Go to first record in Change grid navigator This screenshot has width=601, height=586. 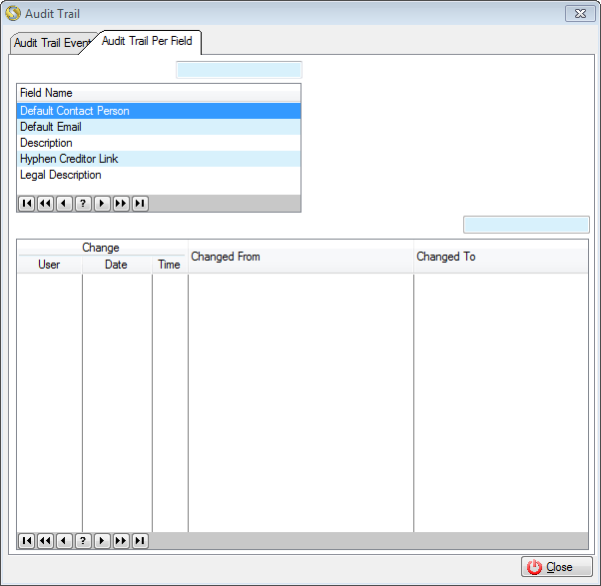click(26, 541)
